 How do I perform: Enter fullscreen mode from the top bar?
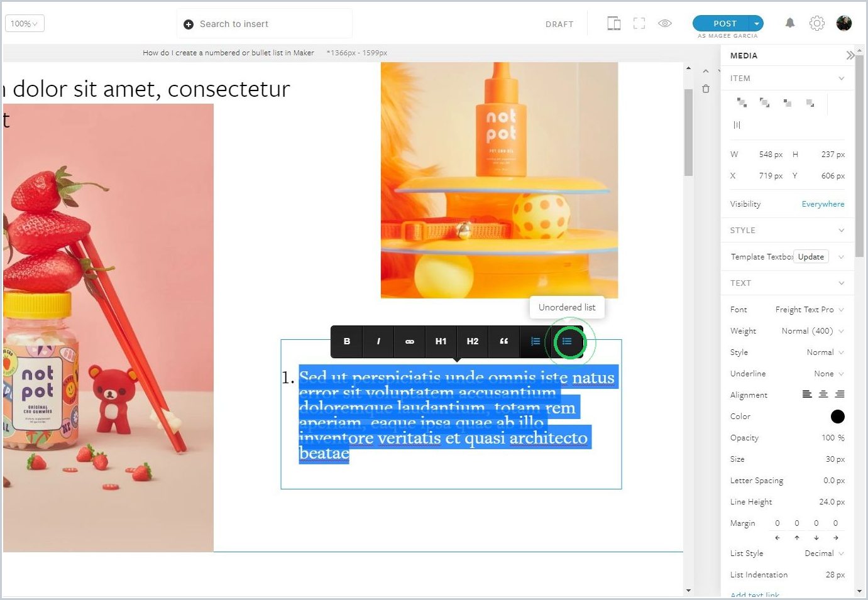click(639, 24)
